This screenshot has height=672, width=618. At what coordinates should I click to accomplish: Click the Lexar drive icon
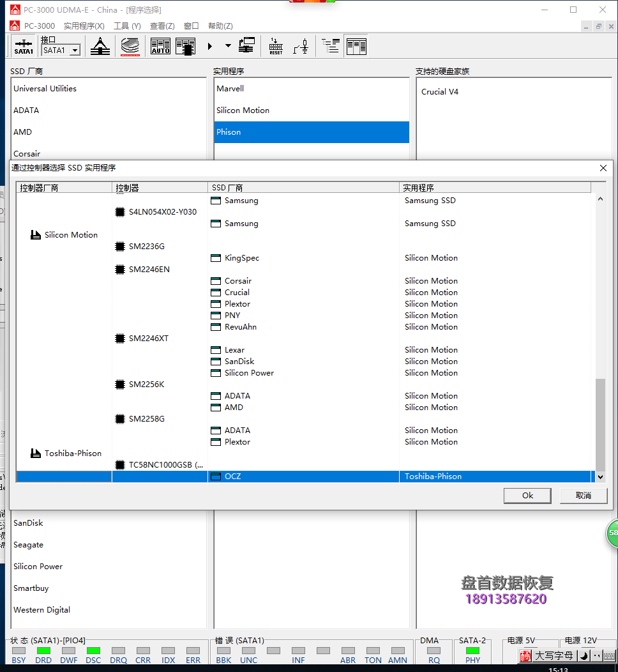pyautogui.click(x=216, y=350)
